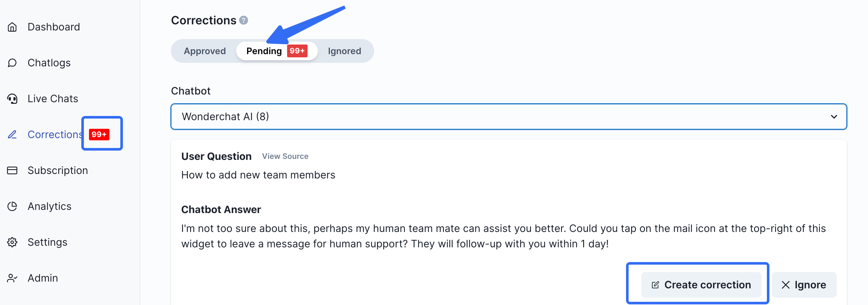Open Live Chats from the sidebar
The width and height of the screenshot is (868, 305).
coord(53,99)
